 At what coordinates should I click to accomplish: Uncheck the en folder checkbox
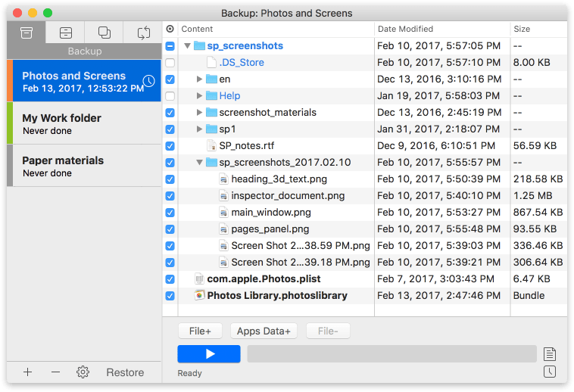coord(170,79)
